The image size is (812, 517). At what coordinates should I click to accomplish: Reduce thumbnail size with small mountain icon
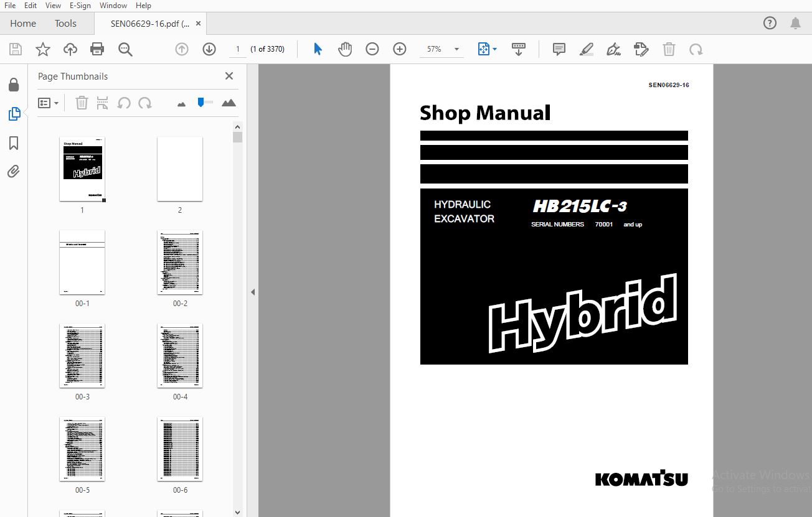click(x=181, y=104)
